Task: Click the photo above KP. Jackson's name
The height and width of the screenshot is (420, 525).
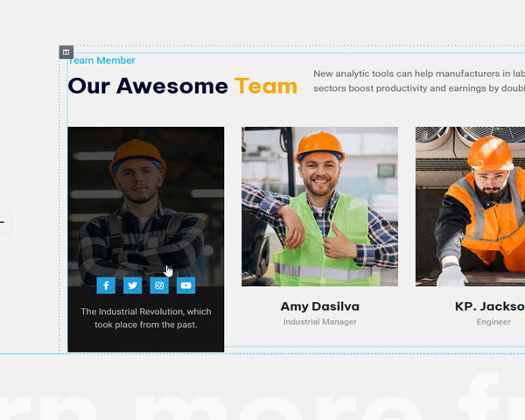Action: coord(470,206)
